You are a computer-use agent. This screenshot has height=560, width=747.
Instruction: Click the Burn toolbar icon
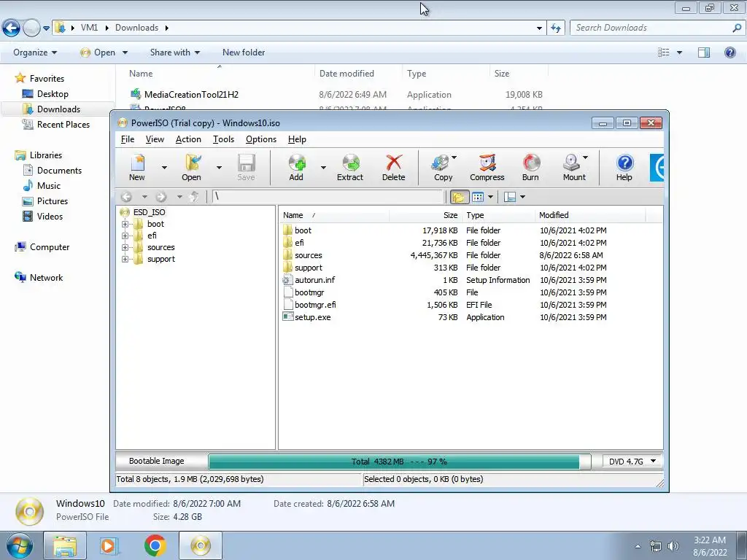coord(530,167)
